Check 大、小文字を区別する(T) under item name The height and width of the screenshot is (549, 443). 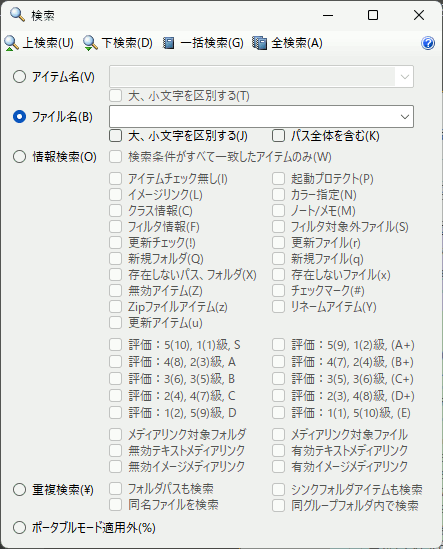(116, 96)
